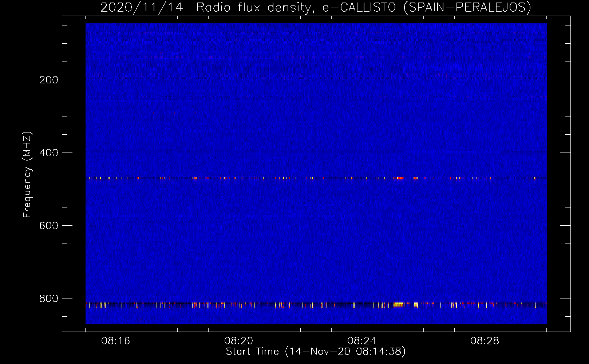This screenshot has width=589, height=364.
Task: Click the 08:24 time tick label
Action: pyautogui.click(x=362, y=341)
